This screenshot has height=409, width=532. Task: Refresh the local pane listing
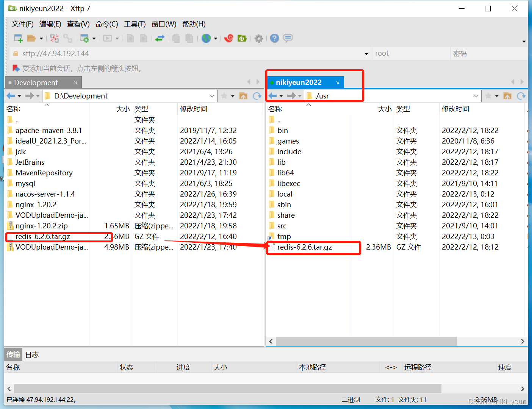click(257, 96)
